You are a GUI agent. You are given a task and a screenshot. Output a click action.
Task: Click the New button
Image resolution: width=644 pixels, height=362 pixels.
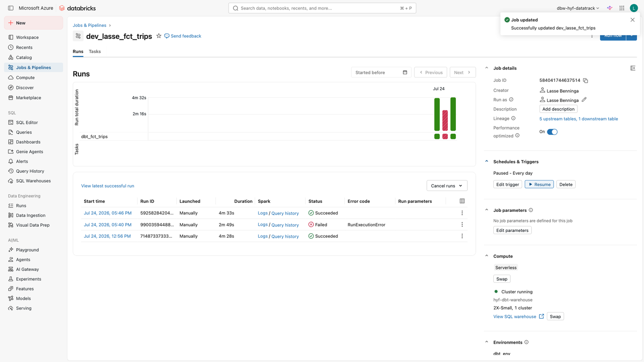pyautogui.click(x=34, y=23)
